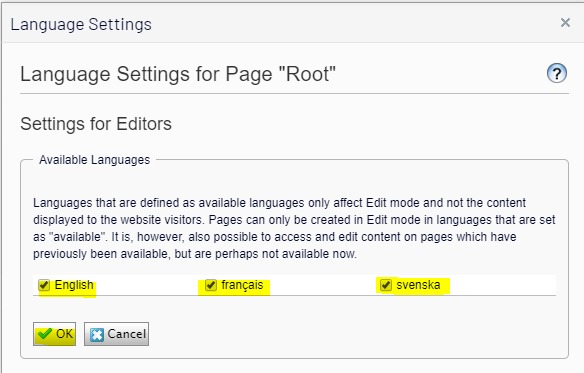Click the 'Language Settings for Page "Root"' heading

click(x=178, y=74)
